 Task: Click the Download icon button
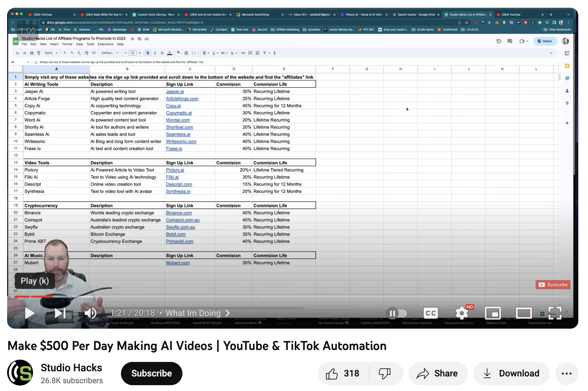[x=511, y=374]
